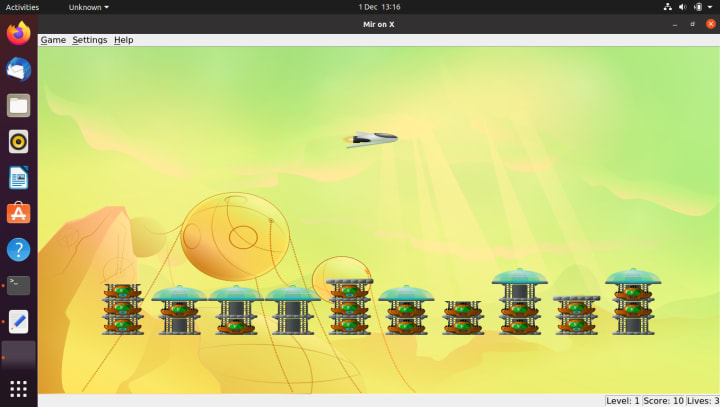This screenshot has width=720, height=407.
Task: Open Ubuntu Software from the dock
Action: click(18, 213)
